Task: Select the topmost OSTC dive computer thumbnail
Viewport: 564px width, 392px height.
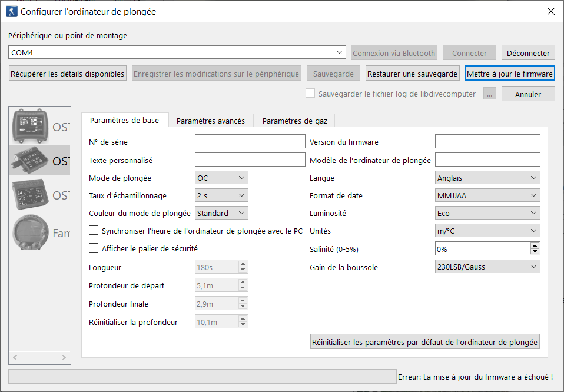Action: (39, 126)
